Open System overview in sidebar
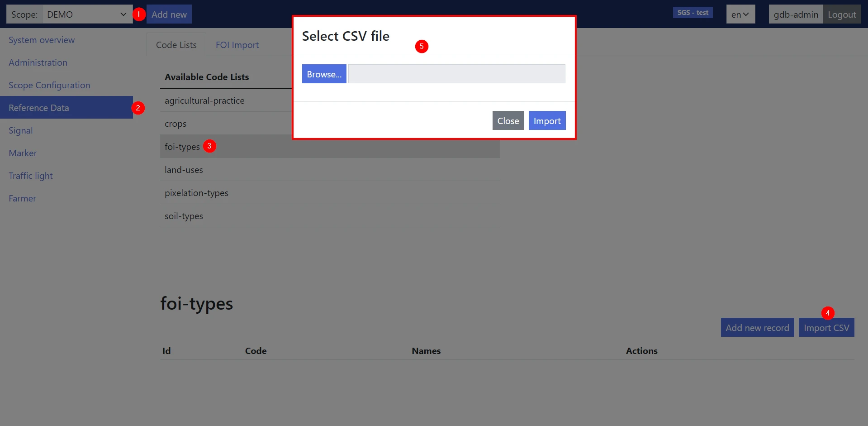 42,40
